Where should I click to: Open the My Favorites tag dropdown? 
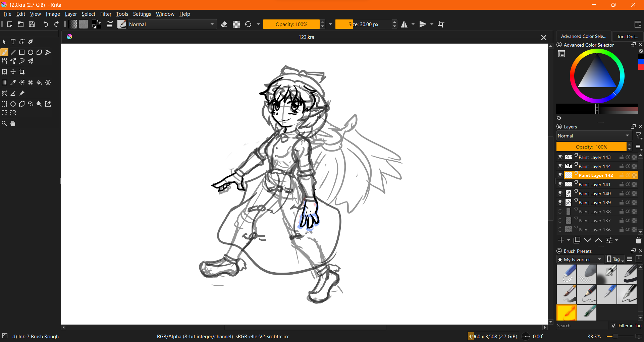tap(580, 260)
